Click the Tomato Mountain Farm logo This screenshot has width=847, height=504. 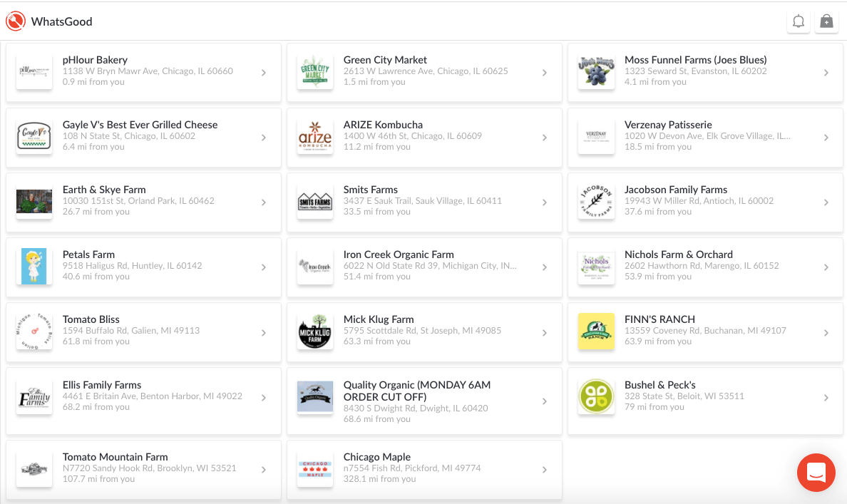point(34,469)
